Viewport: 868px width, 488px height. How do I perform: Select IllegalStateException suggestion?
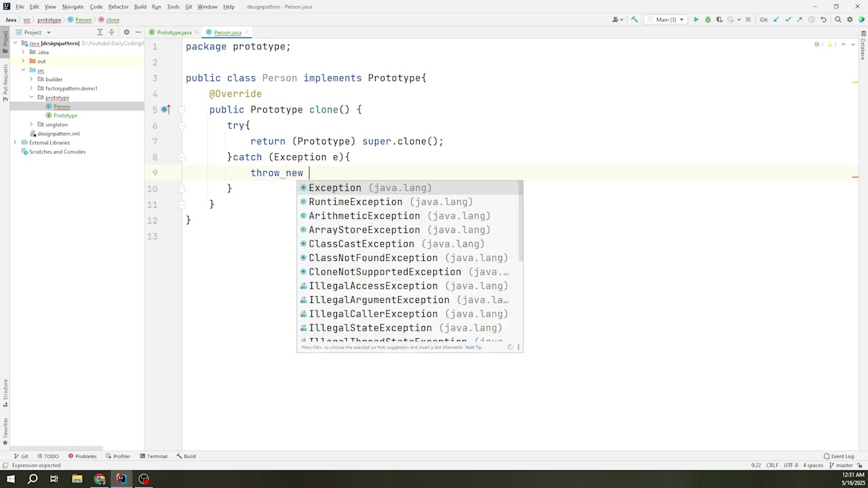pyautogui.click(x=410, y=328)
